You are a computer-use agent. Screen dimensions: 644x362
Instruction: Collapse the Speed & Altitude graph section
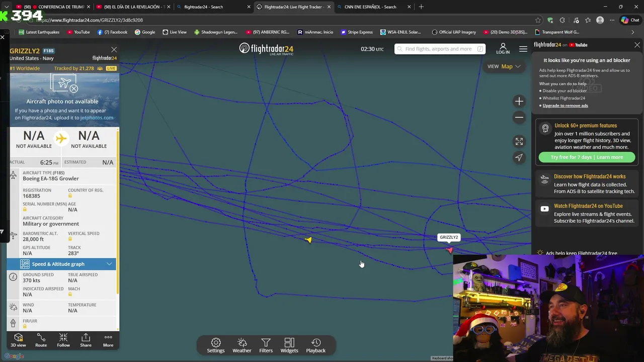pos(62,264)
